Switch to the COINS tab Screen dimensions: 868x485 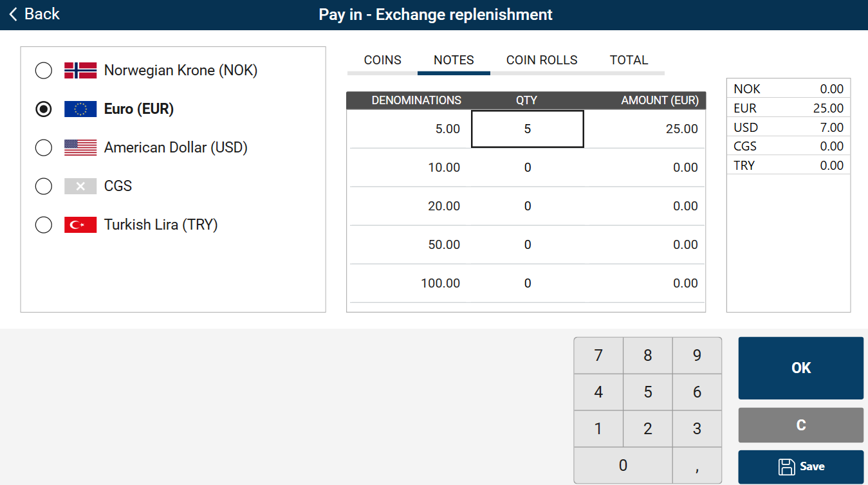pyautogui.click(x=382, y=60)
